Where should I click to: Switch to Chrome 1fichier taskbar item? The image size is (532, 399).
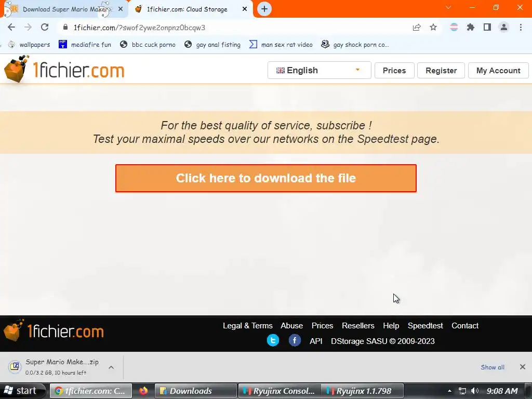[x=91, y=391]
